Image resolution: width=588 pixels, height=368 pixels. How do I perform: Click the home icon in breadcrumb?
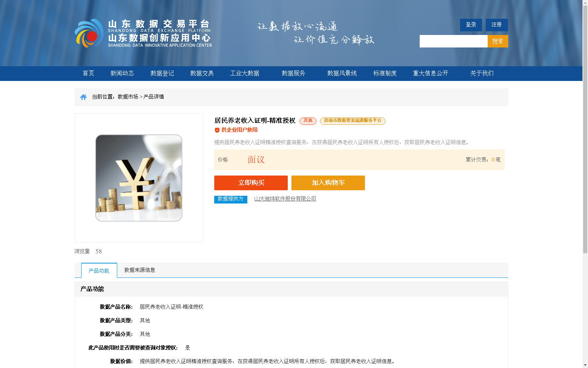pos(83,97)
